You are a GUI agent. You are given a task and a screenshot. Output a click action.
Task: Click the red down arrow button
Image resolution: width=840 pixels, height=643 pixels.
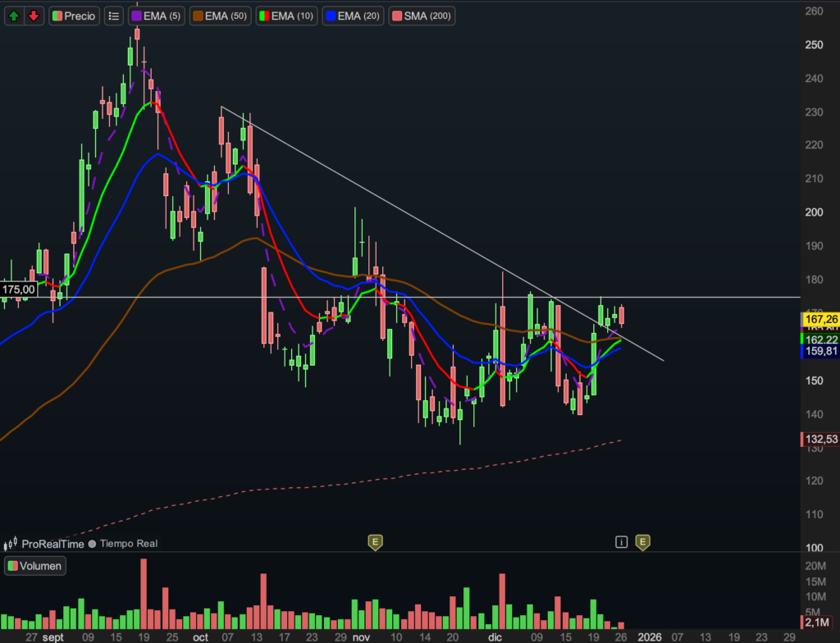34,16
